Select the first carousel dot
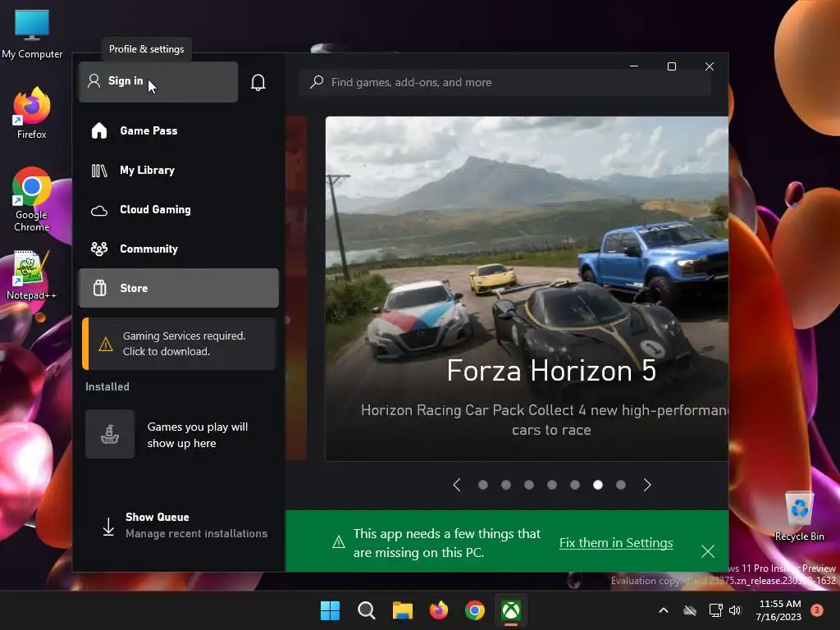Screen dimensions: 840x630 482,485
